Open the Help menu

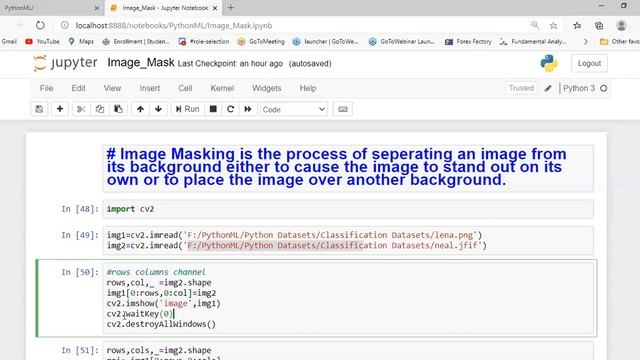coord(308,88)
